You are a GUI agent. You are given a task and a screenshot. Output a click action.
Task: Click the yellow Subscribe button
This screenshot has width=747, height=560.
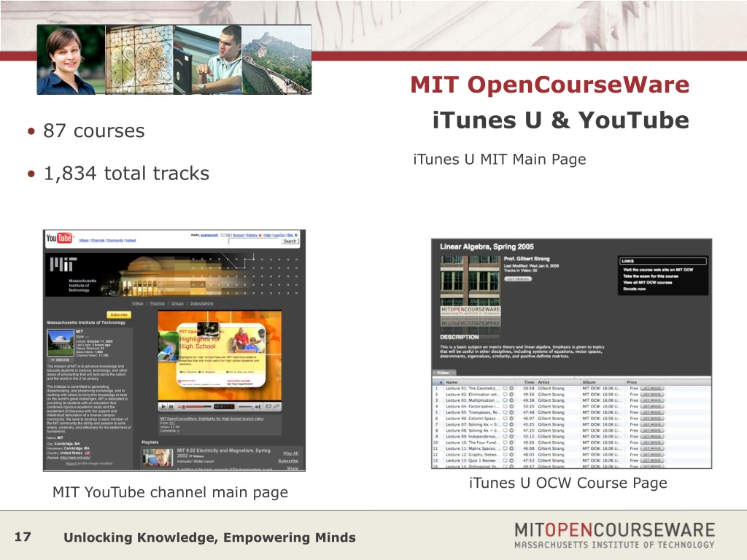click(119, 315)
